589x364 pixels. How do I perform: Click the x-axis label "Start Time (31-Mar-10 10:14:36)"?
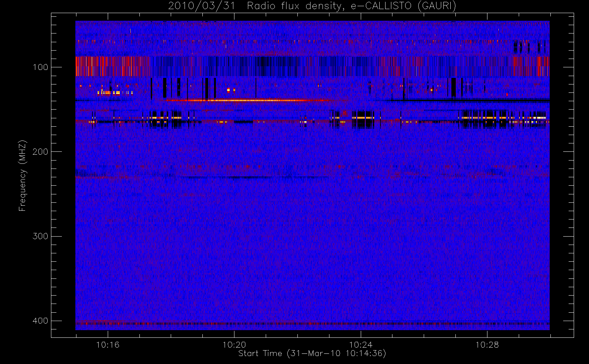312,353
